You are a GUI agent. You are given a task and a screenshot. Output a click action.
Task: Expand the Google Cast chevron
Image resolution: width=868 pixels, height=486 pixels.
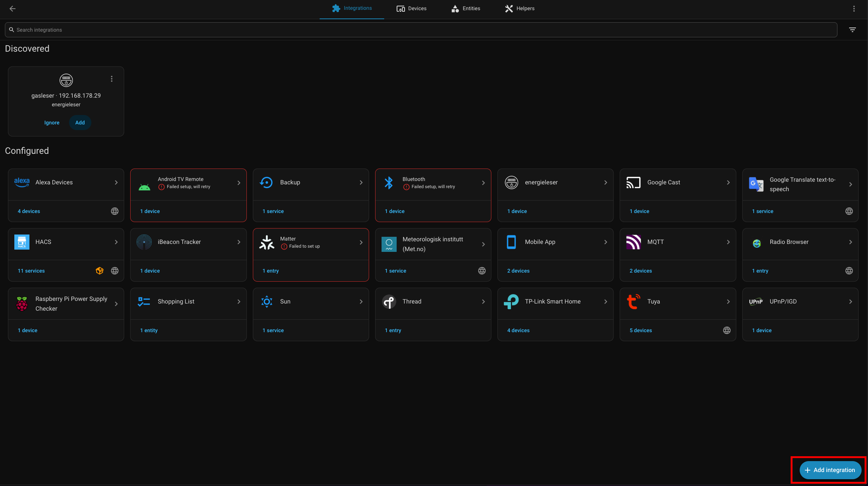click(x=728, y=182)
